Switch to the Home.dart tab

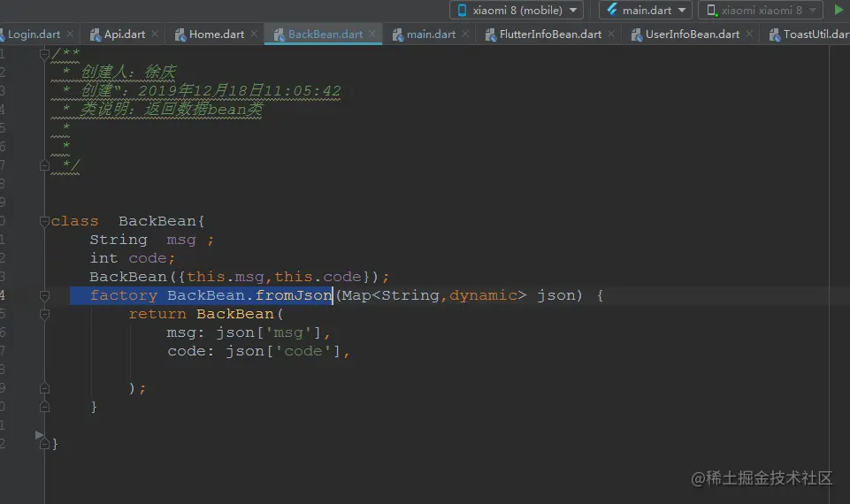tap(217, 34)
